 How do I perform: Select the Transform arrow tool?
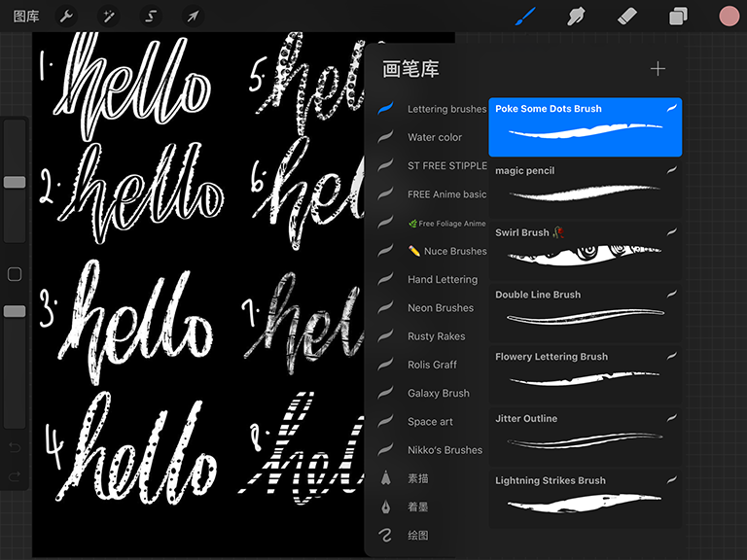click(x=193, y=16)
